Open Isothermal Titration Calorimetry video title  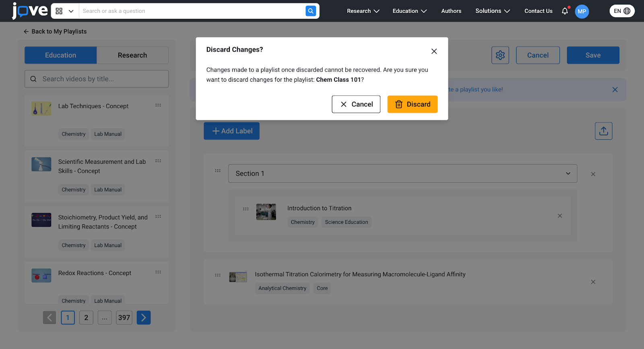[360, 275]
